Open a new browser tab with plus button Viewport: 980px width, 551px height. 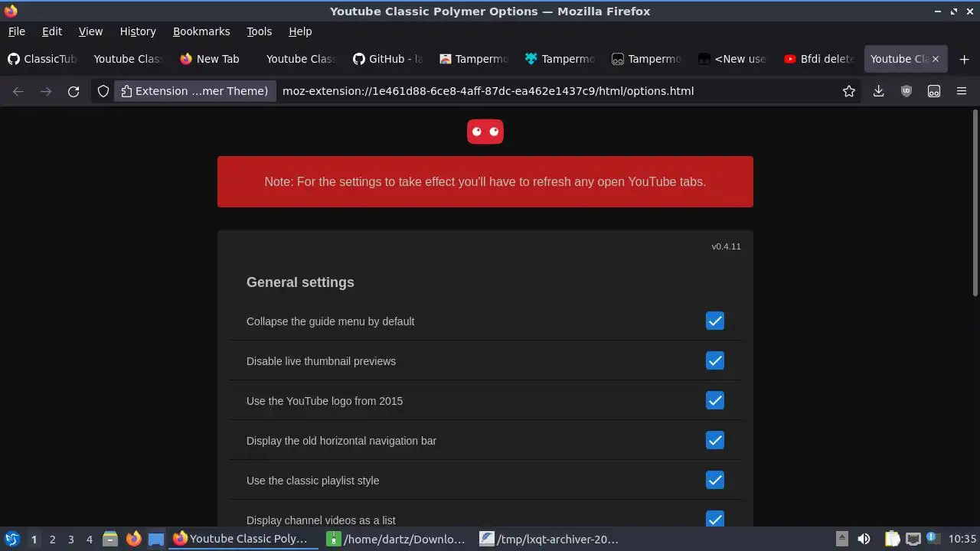pos(964,59)
